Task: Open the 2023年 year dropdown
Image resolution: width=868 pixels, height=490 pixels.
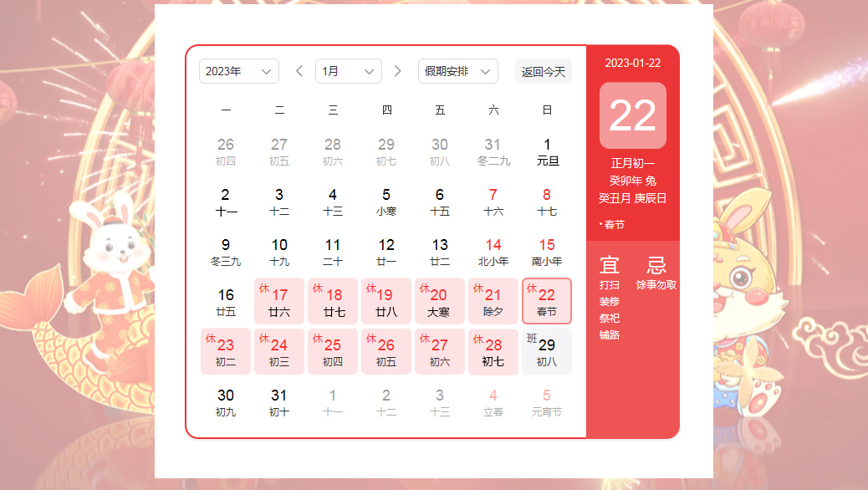Action: pyautogui.click(x=238, y=72)
